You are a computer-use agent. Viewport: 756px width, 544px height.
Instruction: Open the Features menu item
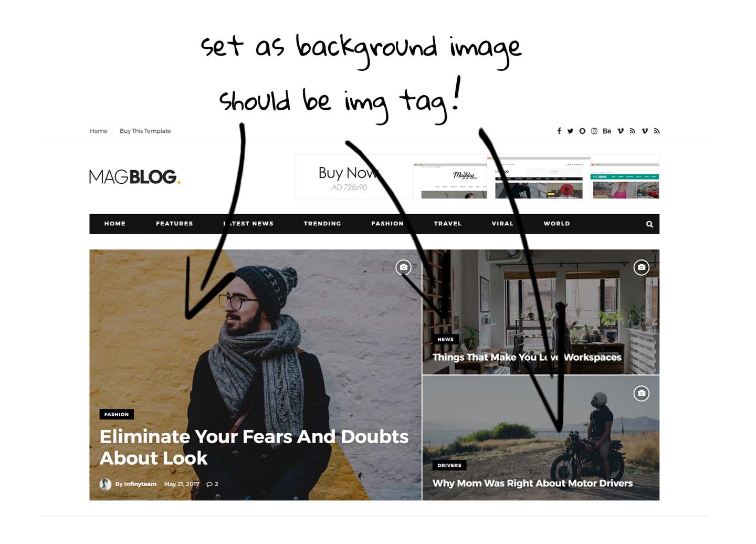click(x=174, y=224)
